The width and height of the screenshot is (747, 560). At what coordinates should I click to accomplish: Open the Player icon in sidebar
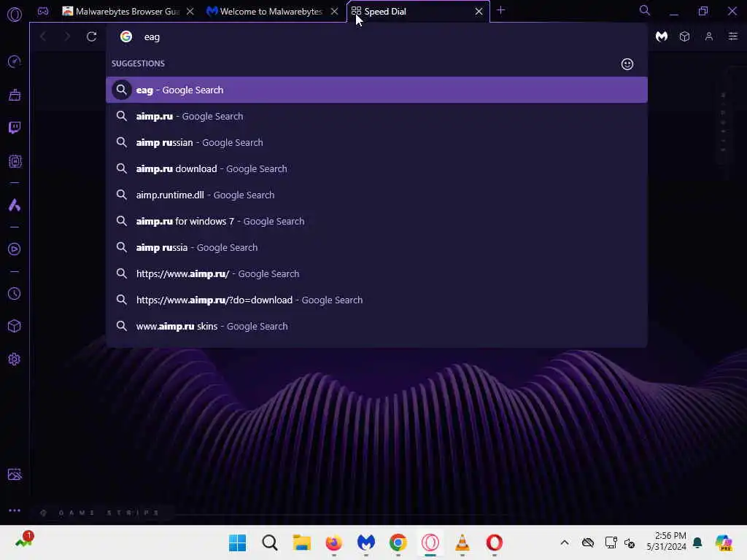click(x=15, y=249)
